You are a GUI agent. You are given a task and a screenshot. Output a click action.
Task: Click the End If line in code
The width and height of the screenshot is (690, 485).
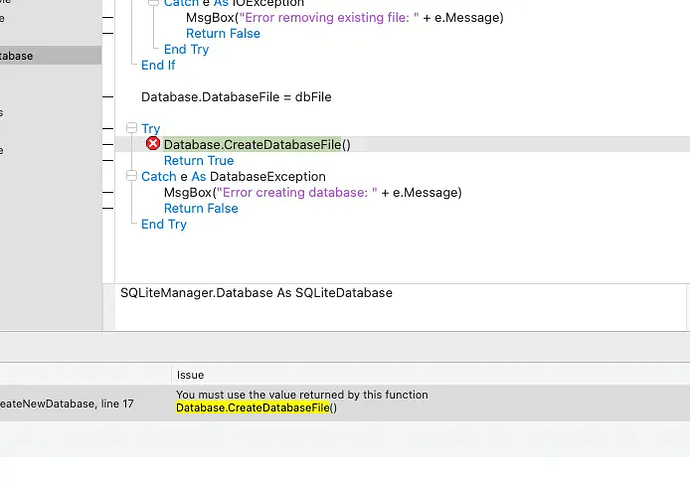coord(158,65)
